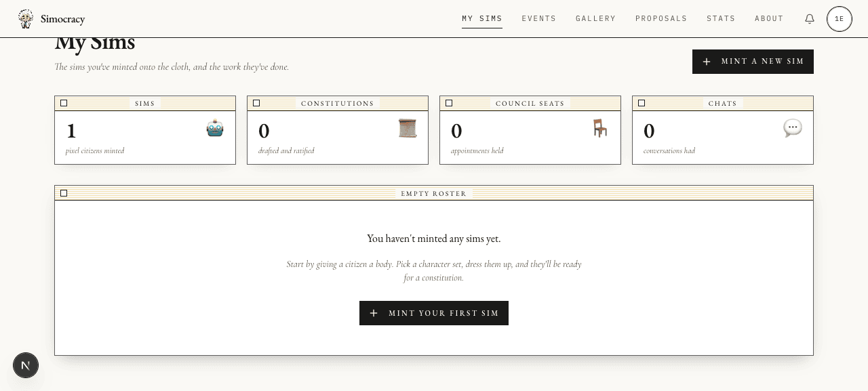Click the small square on Empty Roster header
The width and height of the screenshot is (868, 391).
click(64, 193)
